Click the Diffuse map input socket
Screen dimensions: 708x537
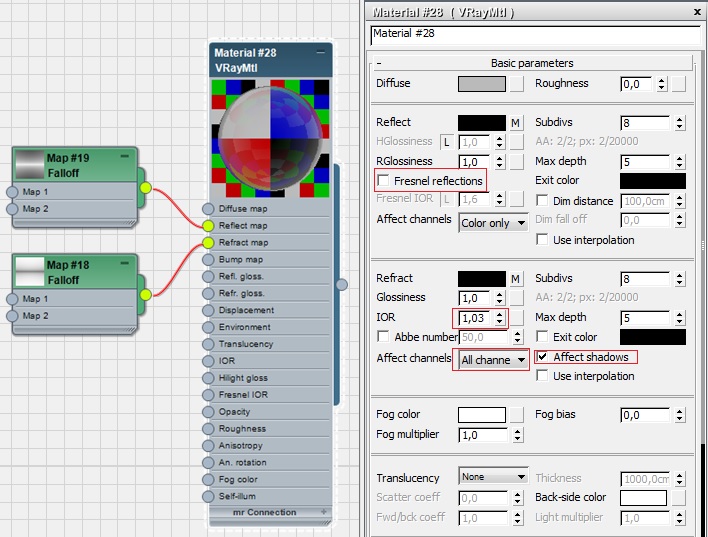pos(208,209)
